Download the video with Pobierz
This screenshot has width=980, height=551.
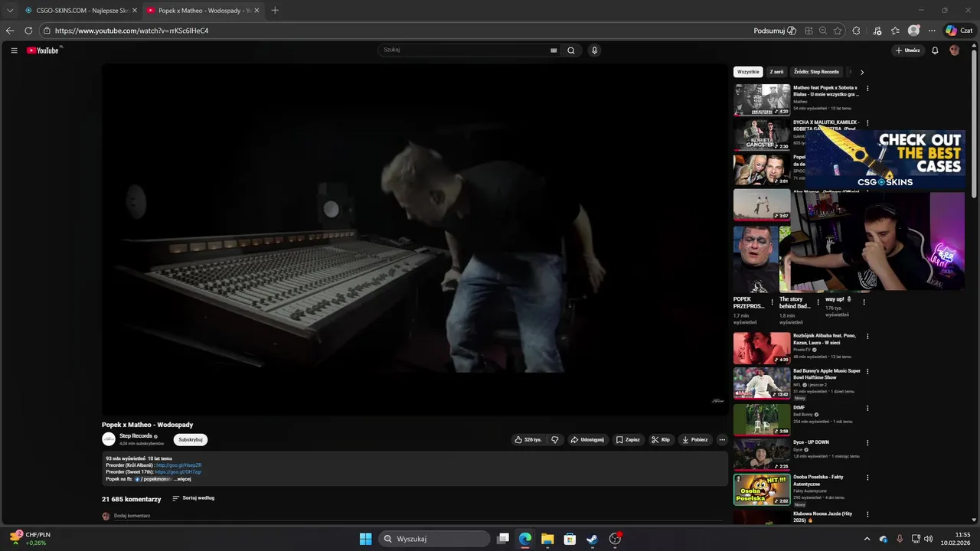click(x=694, y=440)
